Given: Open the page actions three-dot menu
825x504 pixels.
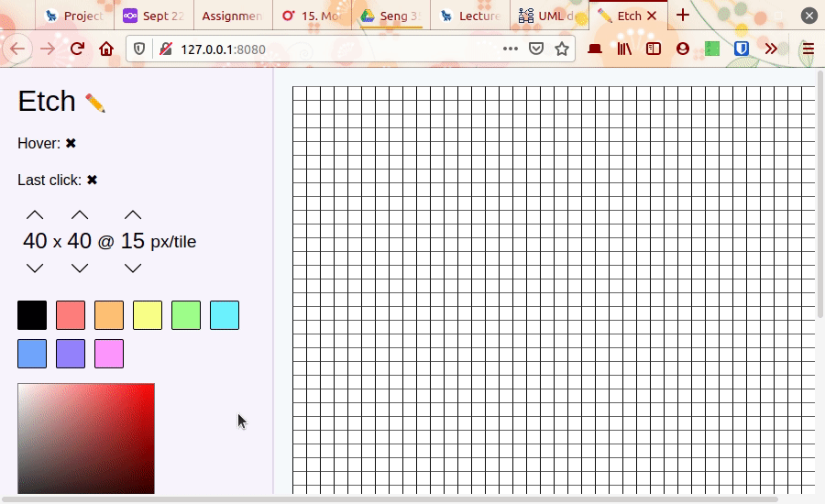Looking at the screenshot, I should [511, 49].
